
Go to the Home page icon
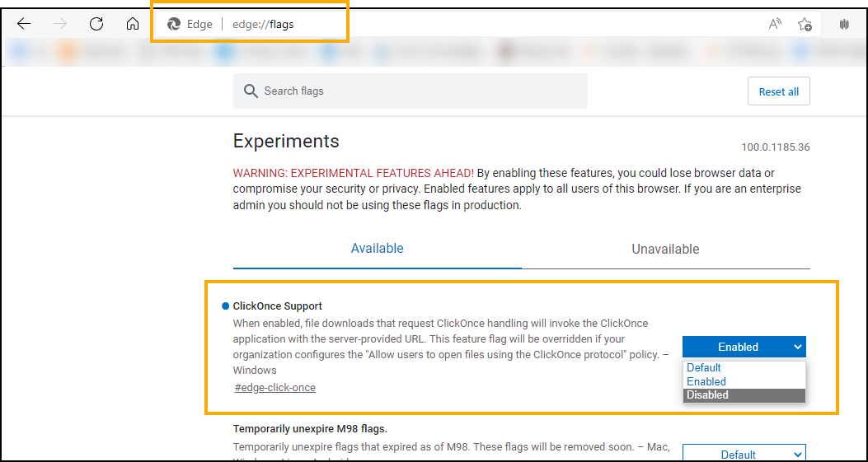point(133,24)
